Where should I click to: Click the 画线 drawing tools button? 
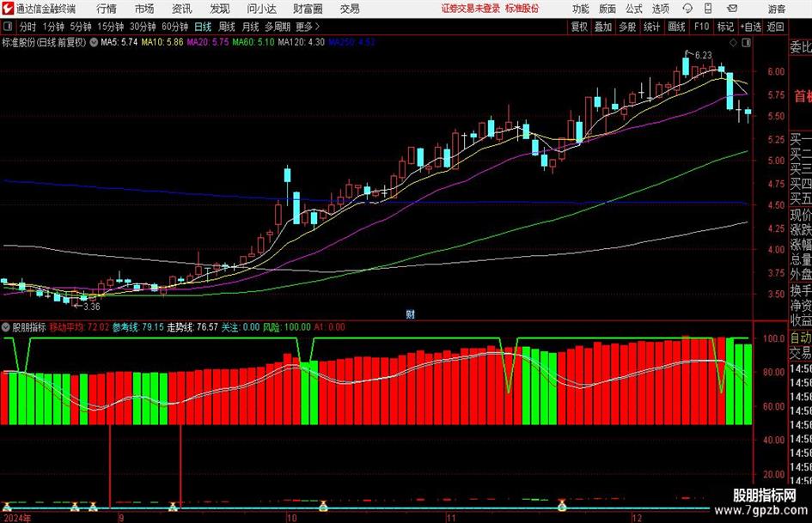(676, 27)
